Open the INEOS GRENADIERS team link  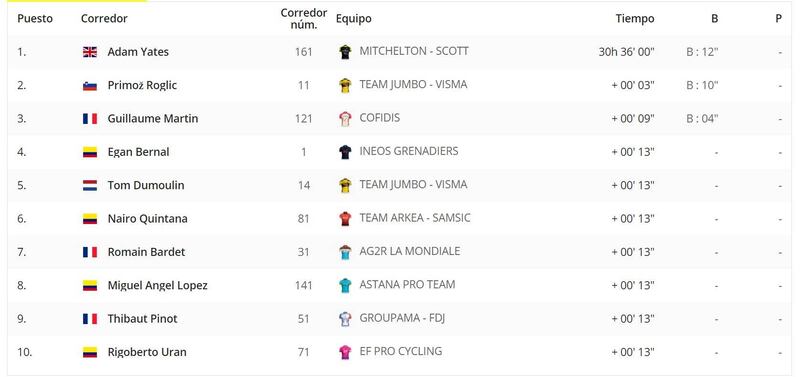[409, 151]
